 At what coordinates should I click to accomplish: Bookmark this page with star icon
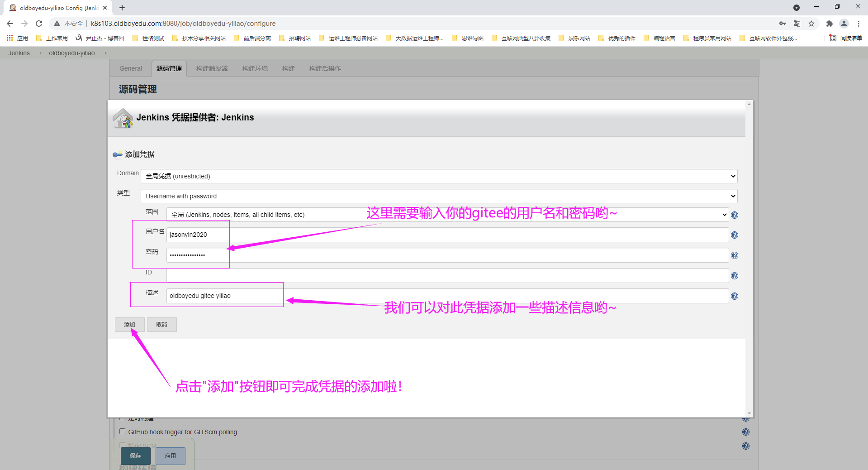coord(811,24)
